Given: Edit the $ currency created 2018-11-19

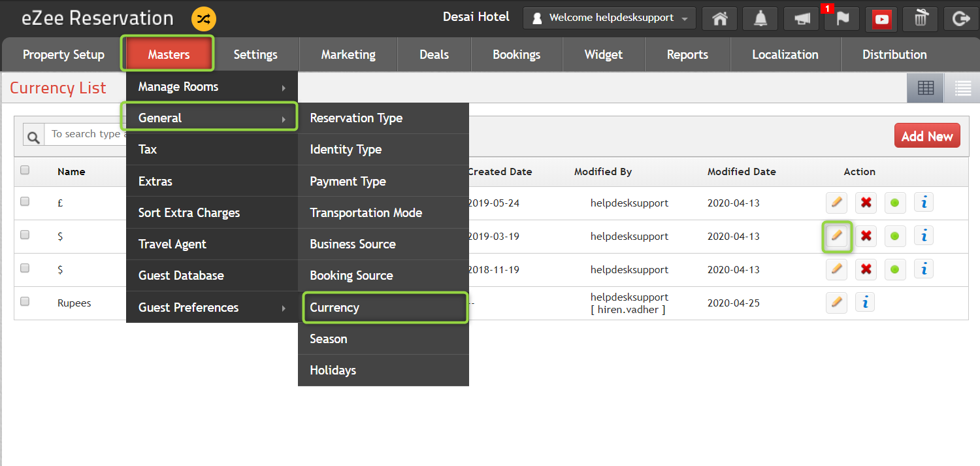Looking at the screenshot, I should pyautogui.click(x=836, y=269).
